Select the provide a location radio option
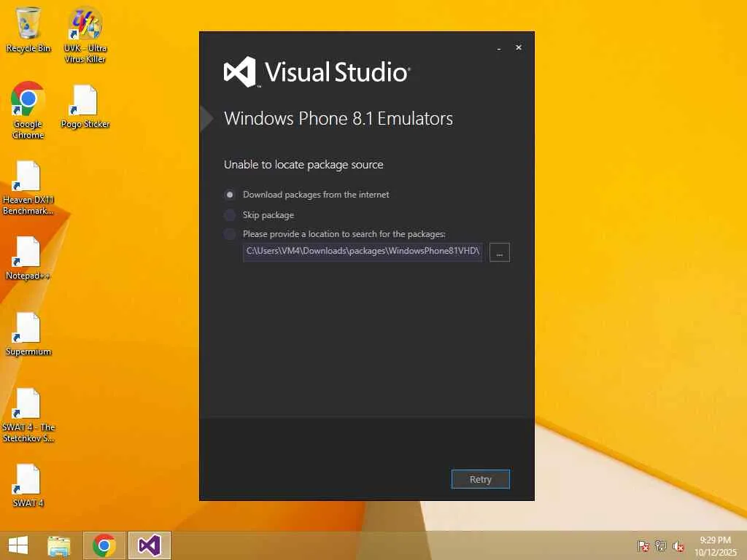 point(230,234)
